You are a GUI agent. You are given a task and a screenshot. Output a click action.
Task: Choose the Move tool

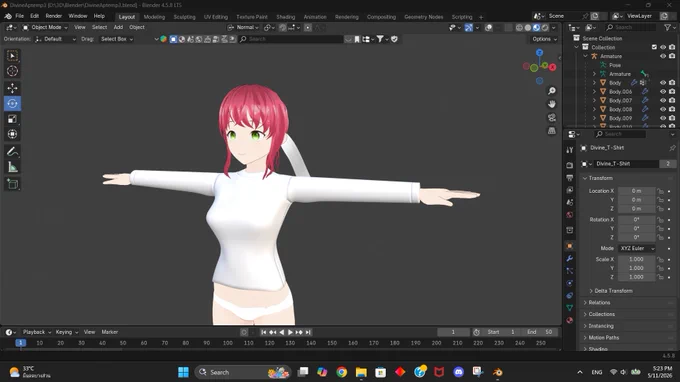click(12, 88)
